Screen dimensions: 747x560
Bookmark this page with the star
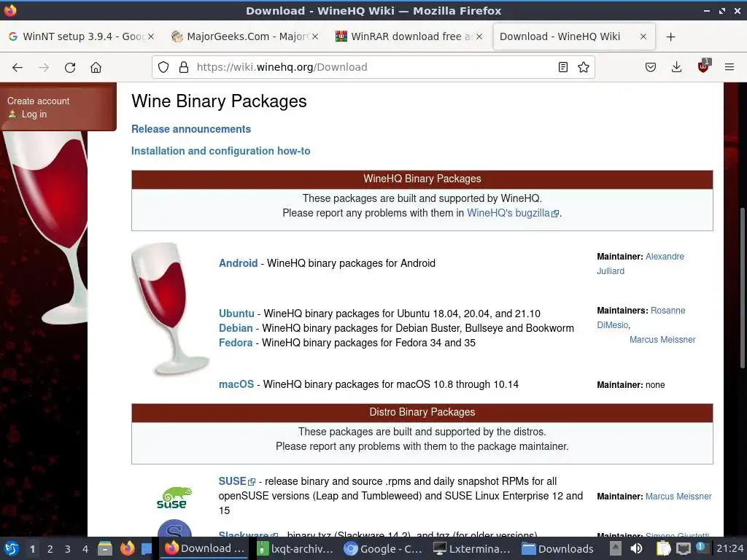click(584, 67)
